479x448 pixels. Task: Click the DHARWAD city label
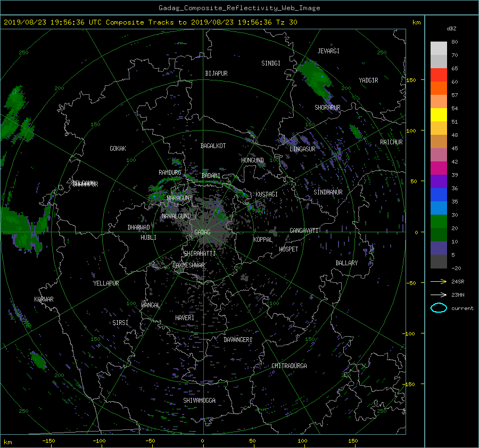click(138, 227)
